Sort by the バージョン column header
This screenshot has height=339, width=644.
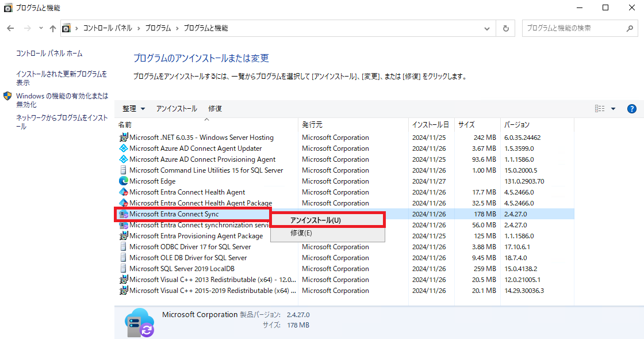click(537, 124)
